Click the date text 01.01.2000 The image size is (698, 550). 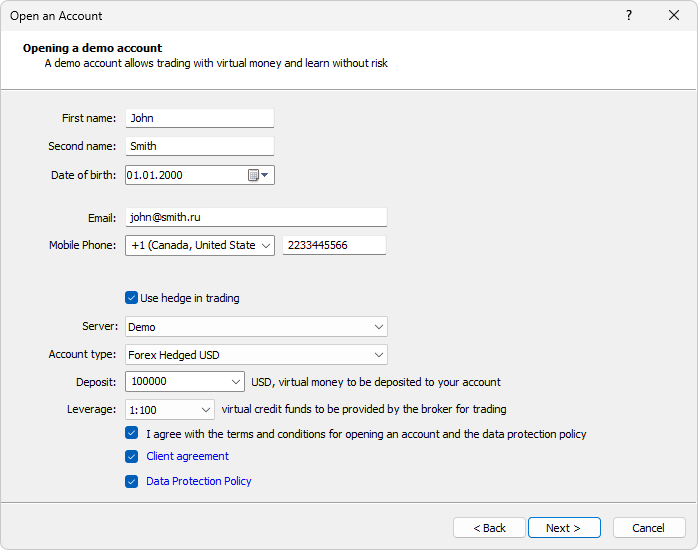[x=154, y=175]
